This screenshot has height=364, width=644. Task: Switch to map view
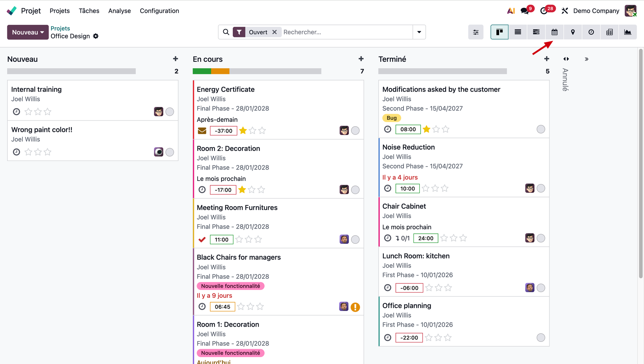point(573,32)
